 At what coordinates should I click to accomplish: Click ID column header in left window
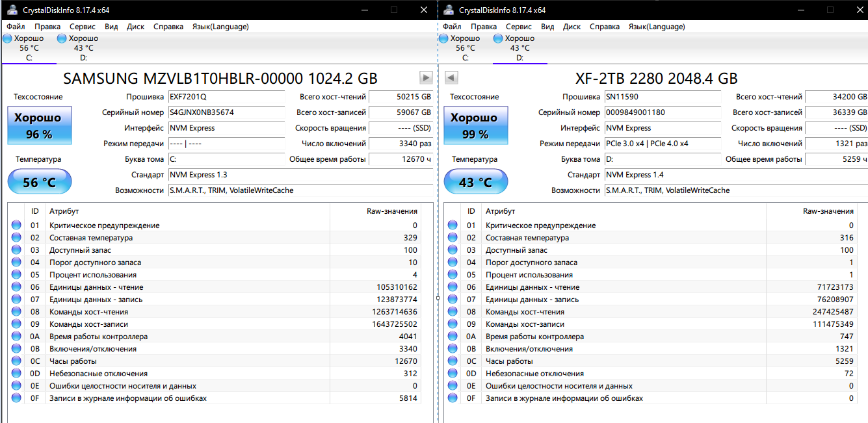(34, 211)
